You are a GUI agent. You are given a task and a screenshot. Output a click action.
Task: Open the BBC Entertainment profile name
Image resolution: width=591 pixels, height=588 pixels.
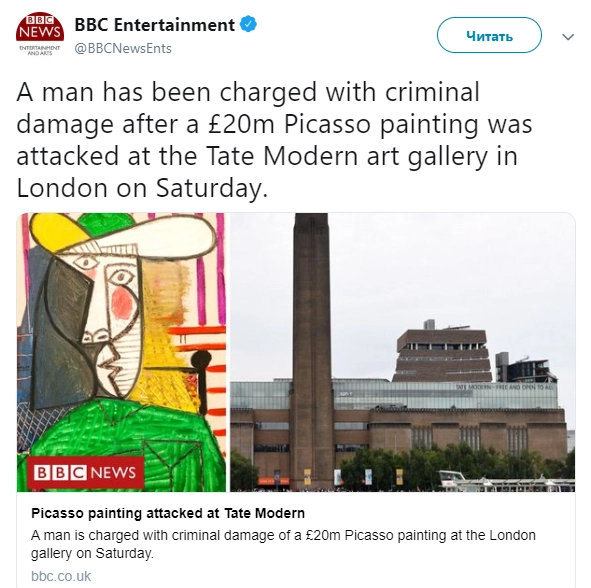coord(155,25)
